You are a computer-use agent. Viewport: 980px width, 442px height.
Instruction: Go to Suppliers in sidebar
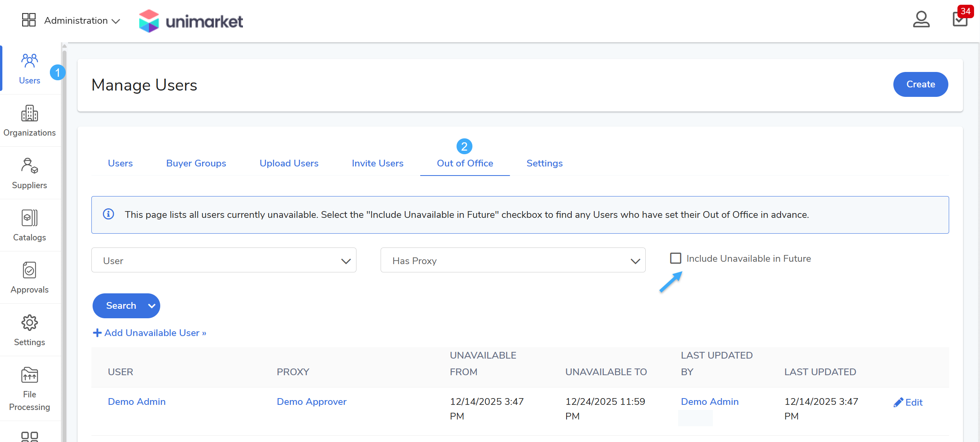[29, 173]
